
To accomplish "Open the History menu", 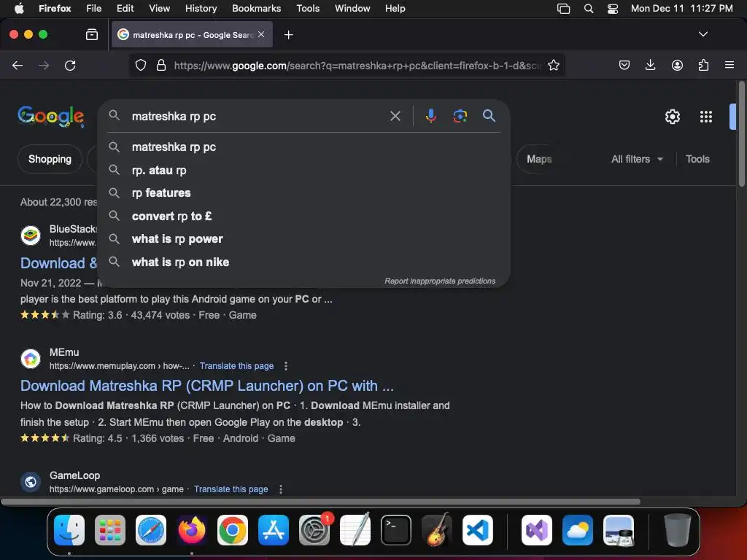I will [x=201, y=9].
